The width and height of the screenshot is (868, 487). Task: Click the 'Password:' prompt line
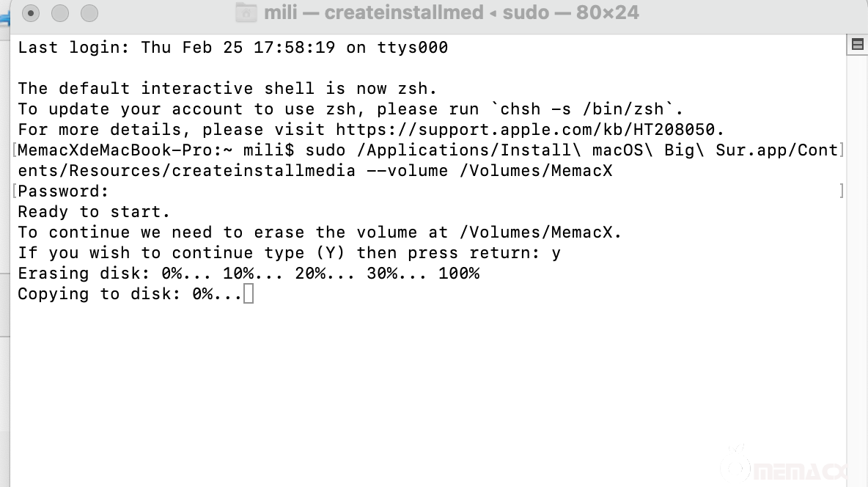64,191
